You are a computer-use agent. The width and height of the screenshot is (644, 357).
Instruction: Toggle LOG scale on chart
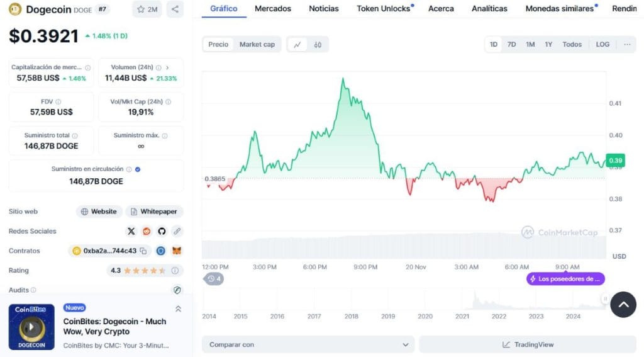click(x=602, y=45)
